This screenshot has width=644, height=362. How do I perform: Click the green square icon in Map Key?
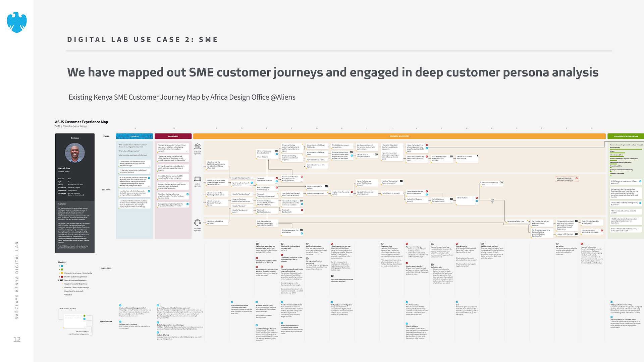(62, 269)
